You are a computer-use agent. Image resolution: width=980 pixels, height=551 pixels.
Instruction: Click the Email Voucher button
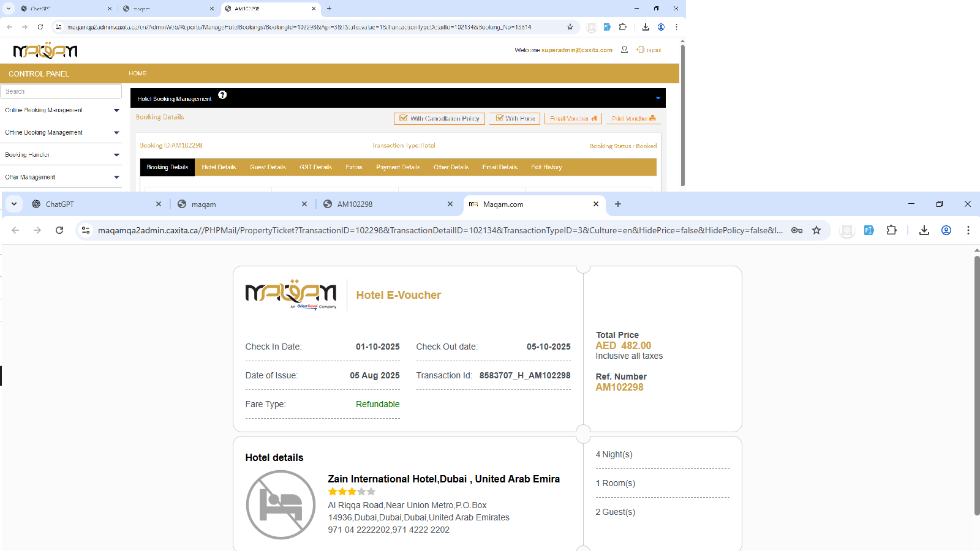(573, 119)
